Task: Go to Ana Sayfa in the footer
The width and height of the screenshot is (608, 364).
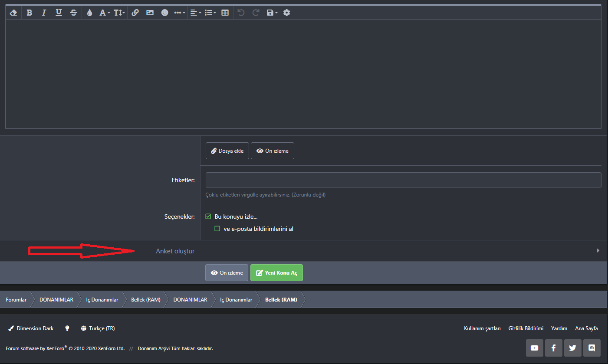Action: (586, 328)
